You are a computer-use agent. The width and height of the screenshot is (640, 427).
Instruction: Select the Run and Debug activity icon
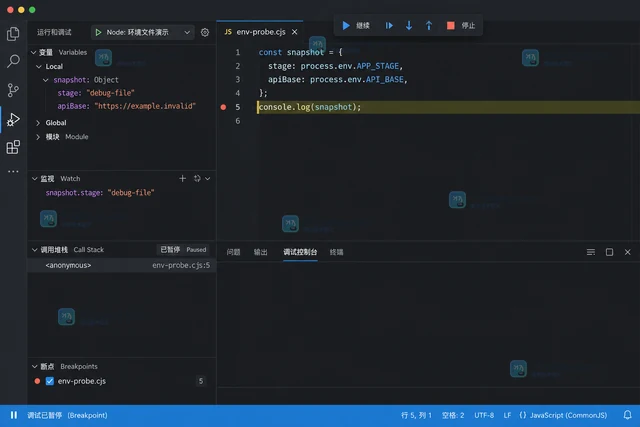pyautogui.click(x=13, y=120)
